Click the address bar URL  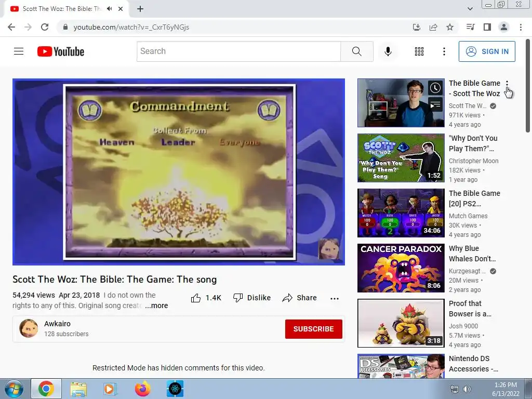tap(131, 27)
